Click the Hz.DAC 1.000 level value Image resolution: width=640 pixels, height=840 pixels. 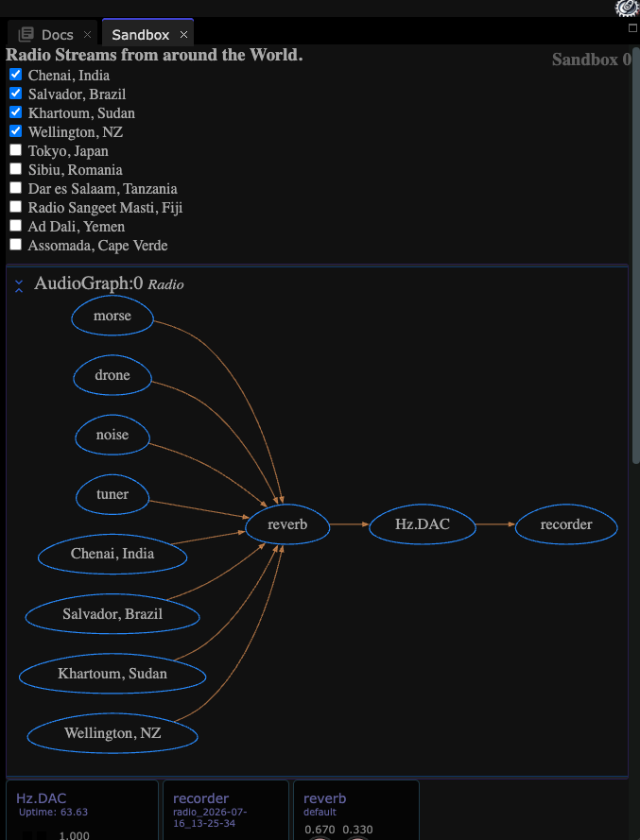click(74, 835)
